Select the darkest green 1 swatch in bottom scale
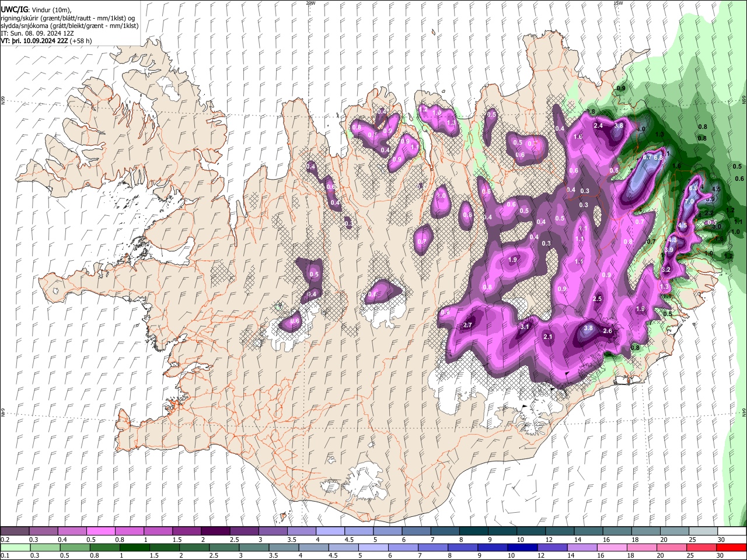Image resolution: width=747 pixels, height=560 pixels. (x=134, y=547)
